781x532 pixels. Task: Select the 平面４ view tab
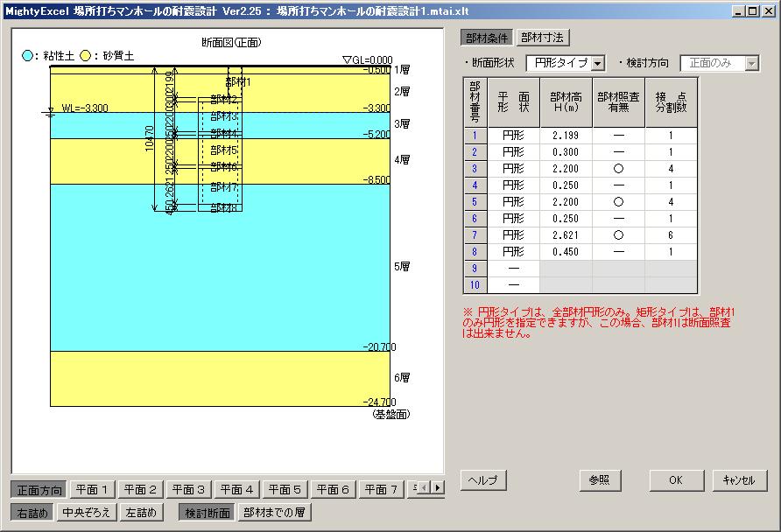(x=237, y=490)
